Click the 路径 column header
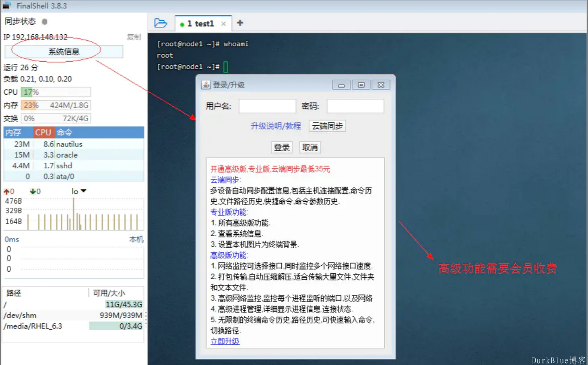Screen dimensions: 588x365 45,293
